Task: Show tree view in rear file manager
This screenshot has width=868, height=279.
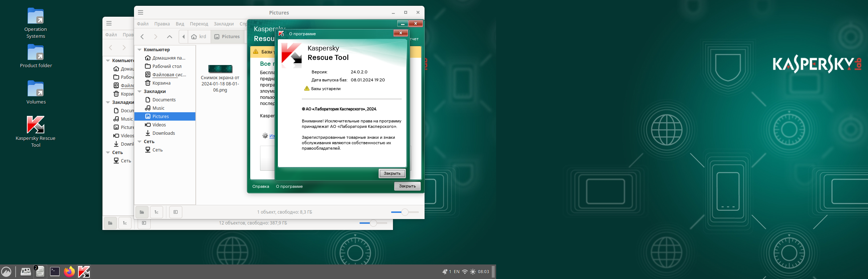Action: [x=125, y=223]
